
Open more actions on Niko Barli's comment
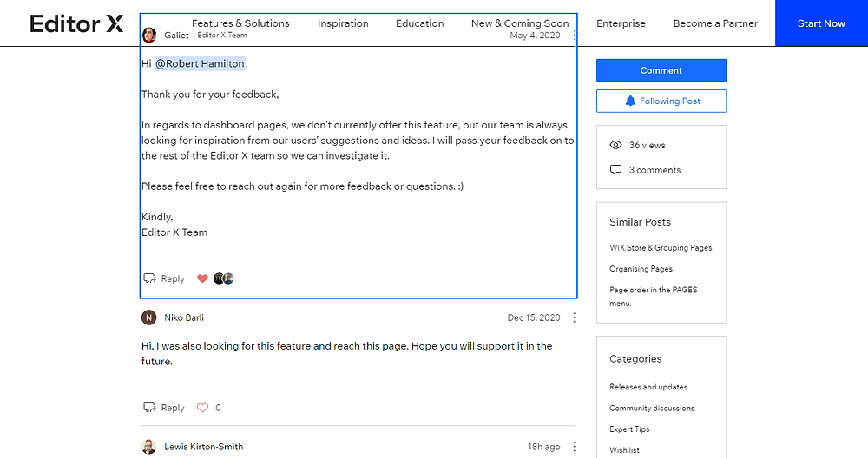[575, 317]
